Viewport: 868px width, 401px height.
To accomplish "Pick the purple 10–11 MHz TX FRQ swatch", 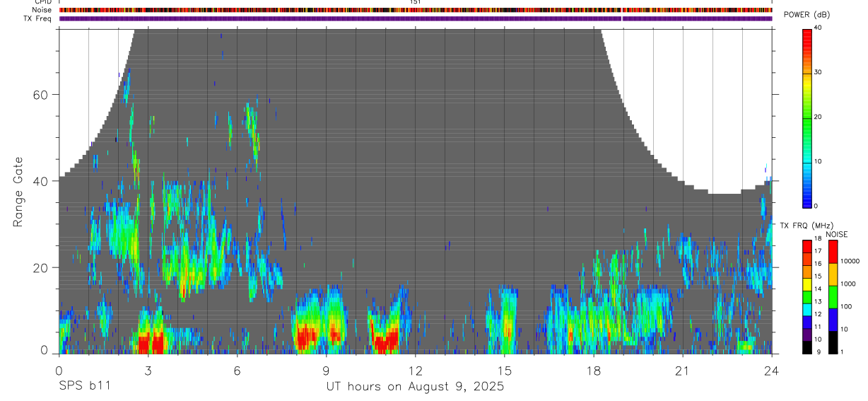I will click(x=807, y=335).
